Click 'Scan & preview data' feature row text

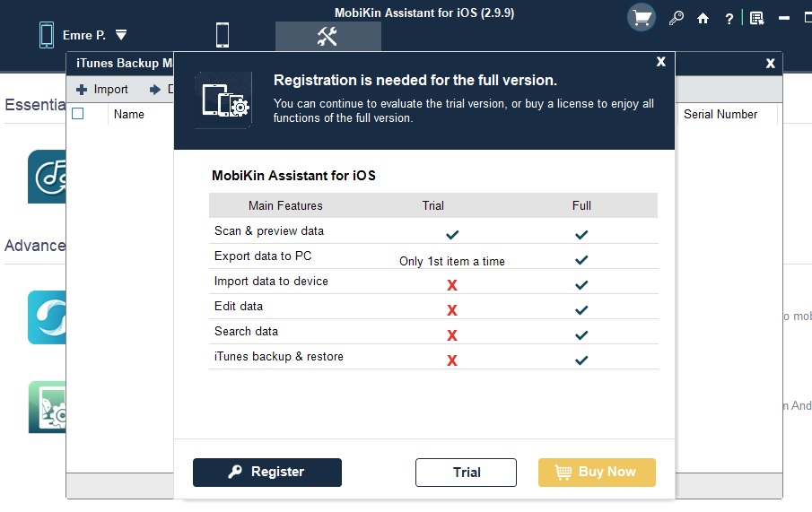(x=269, y=230)
